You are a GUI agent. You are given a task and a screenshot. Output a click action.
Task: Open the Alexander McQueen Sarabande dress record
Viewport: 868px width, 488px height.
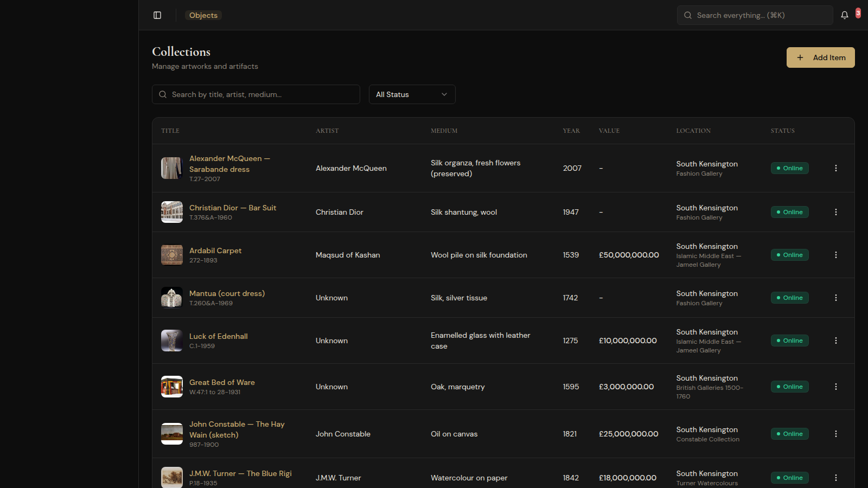(229, 164)
